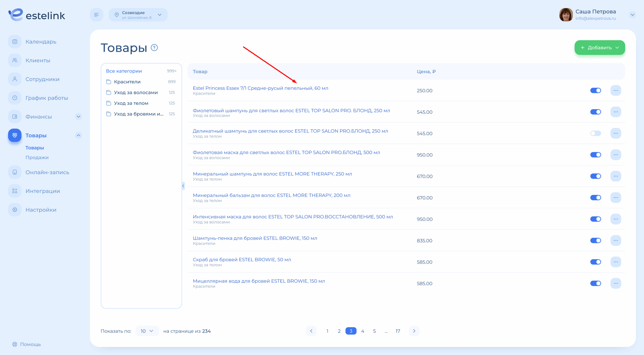
Task: Open more options for Фиолетовый шампунь row
Action: [616, 112]
